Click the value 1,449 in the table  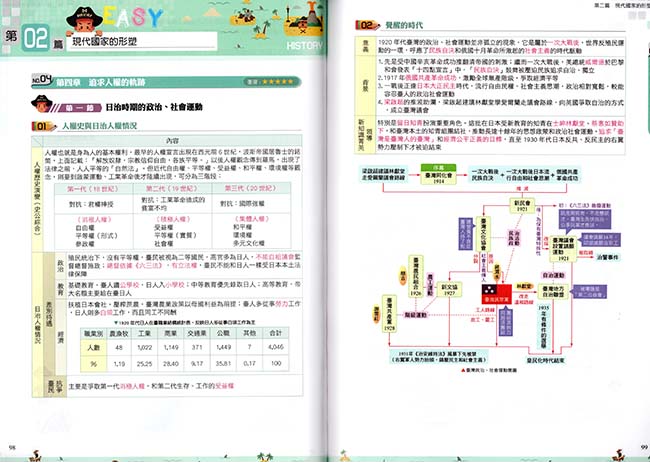pos(223,347)
